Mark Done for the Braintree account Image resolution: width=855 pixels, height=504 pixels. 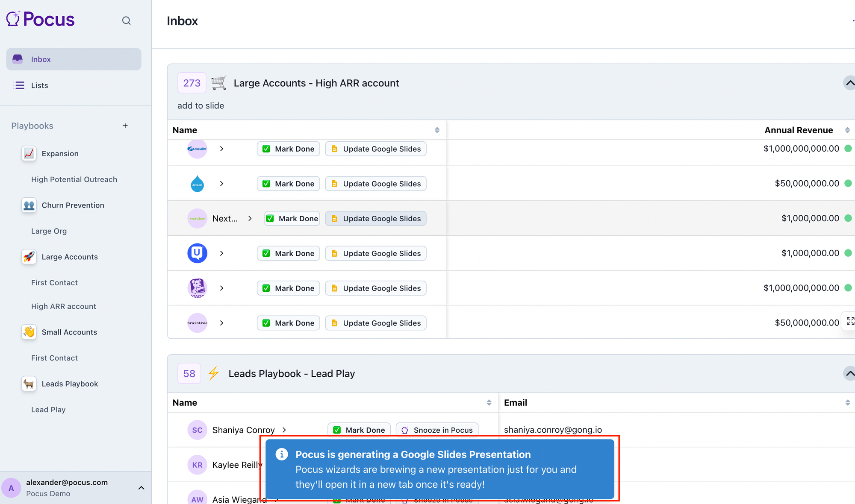[x=289, y=323]
